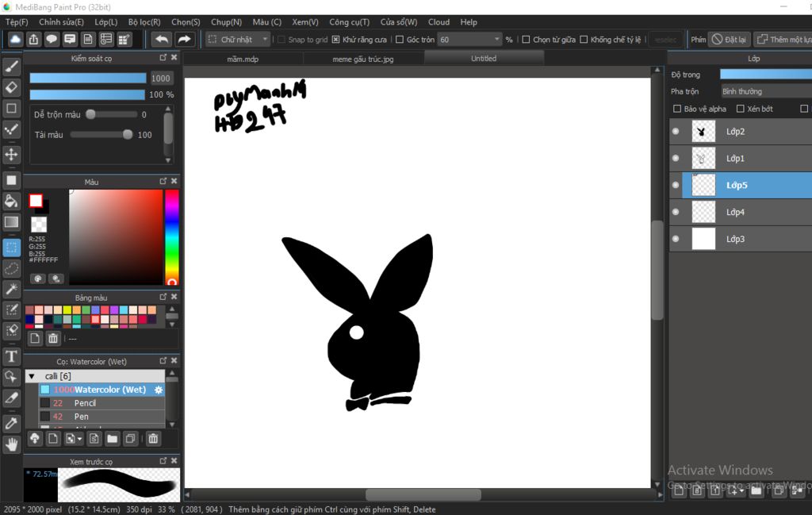This screenshot has height=515, width=812.
Task: Delete the selected brush with trash icon
Action: (153, 439)
